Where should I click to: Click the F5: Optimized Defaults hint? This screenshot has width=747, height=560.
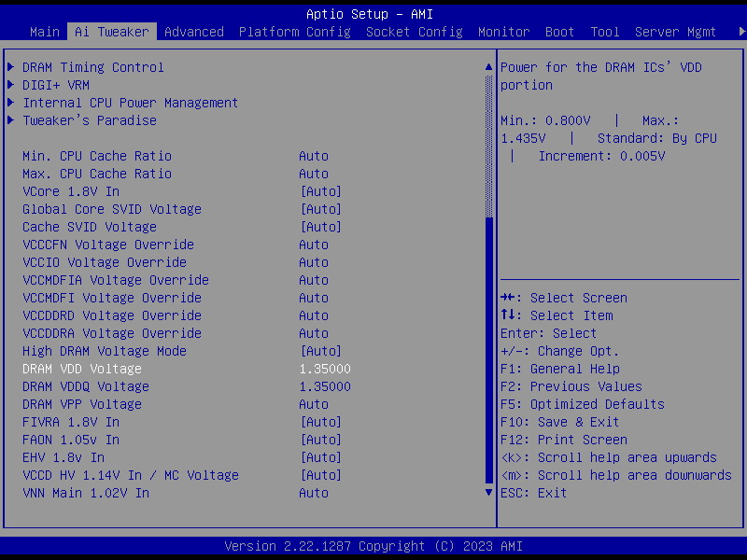point(582,404)
